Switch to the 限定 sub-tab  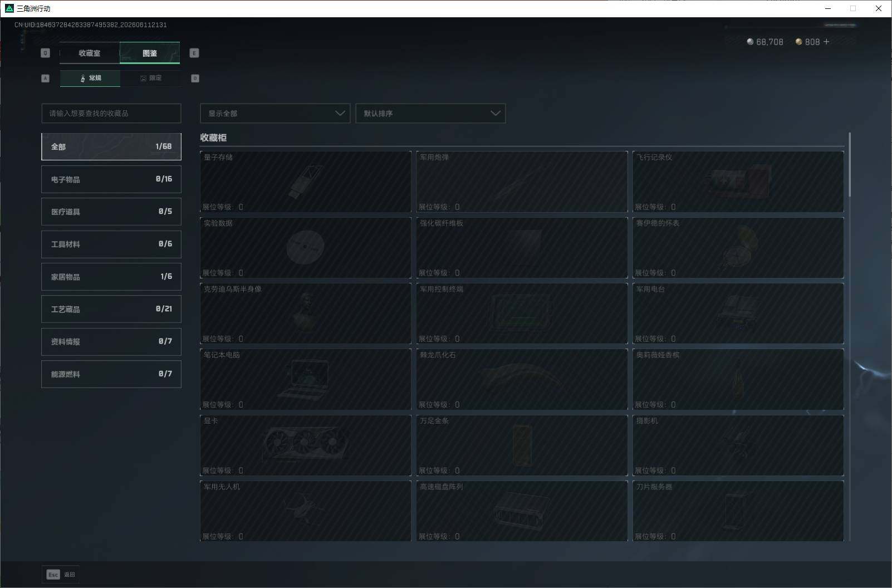click(x=150, y=78)
